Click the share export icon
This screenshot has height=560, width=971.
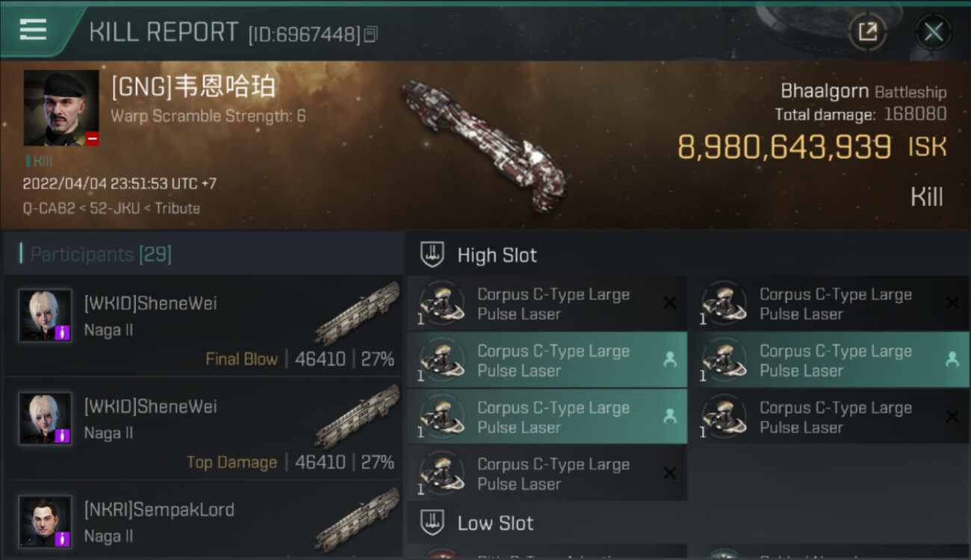pyautogui.click(x=868, y=32)
